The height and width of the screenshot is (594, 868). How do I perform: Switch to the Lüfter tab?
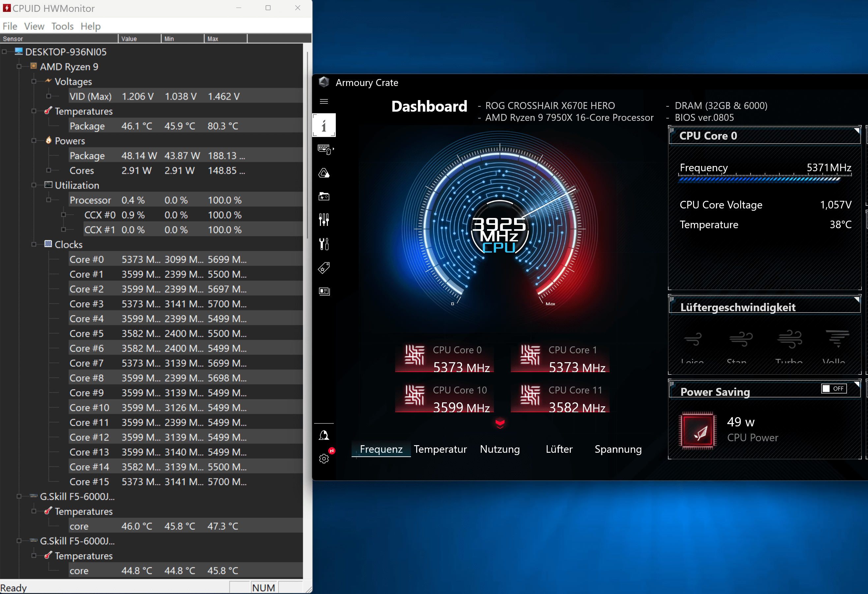pyautogui.click(x=559, y=449)
